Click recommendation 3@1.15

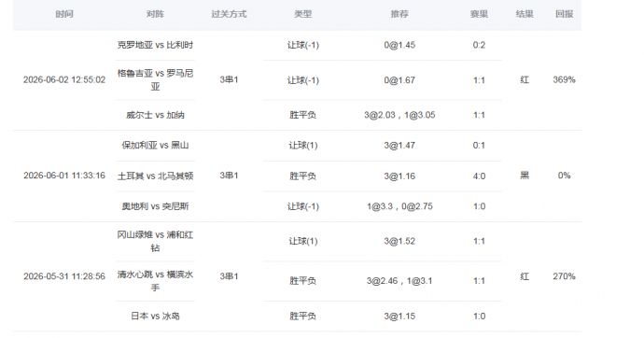coord(399,317)
